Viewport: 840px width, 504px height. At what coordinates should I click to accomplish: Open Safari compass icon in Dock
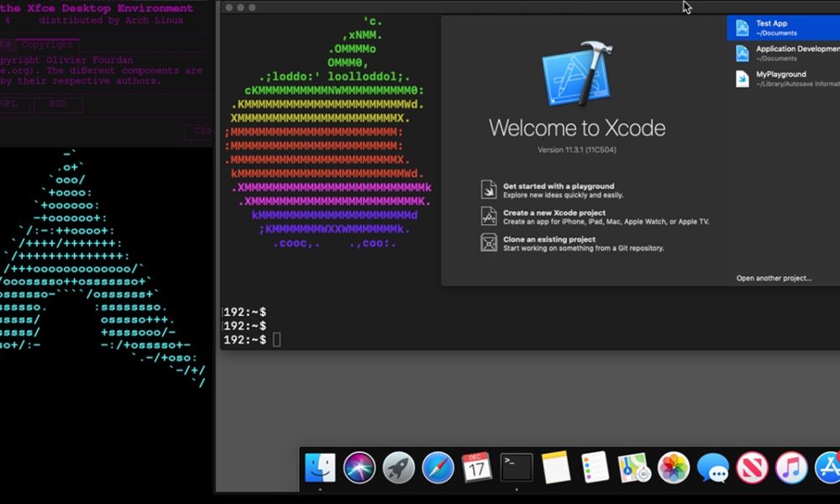tap(438, 468)
